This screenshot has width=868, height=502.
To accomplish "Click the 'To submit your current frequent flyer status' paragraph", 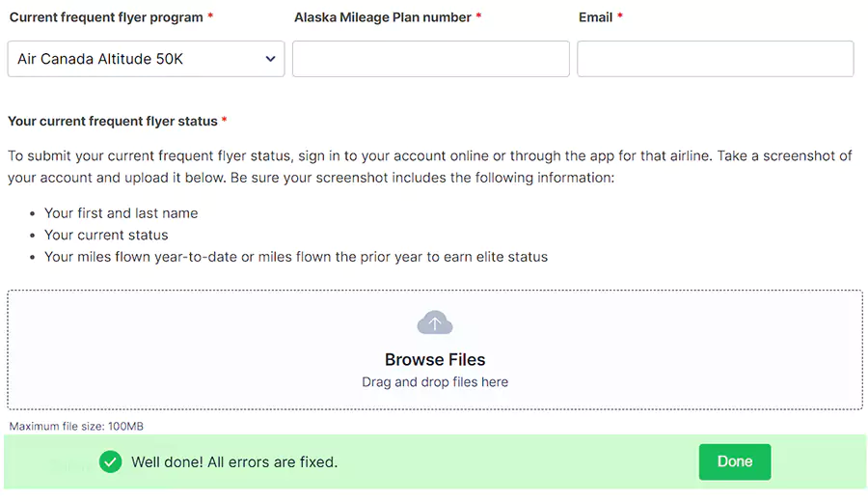I will 429,167.
